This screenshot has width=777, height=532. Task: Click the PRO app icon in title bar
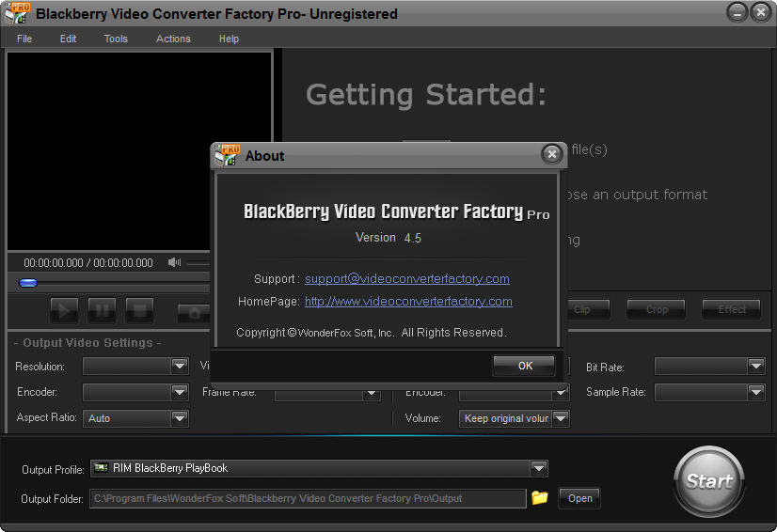tap(17, 13)
